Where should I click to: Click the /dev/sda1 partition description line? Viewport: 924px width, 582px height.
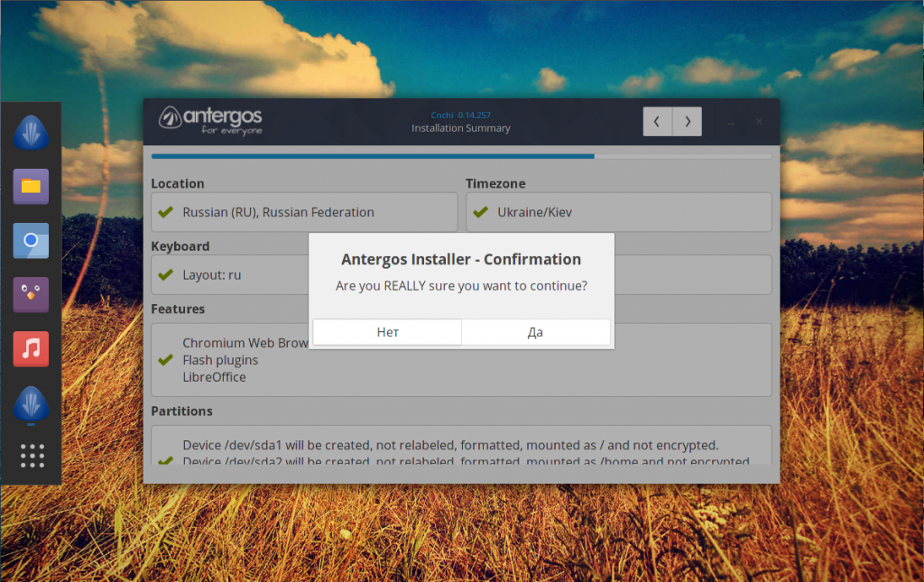coord(449,445)
